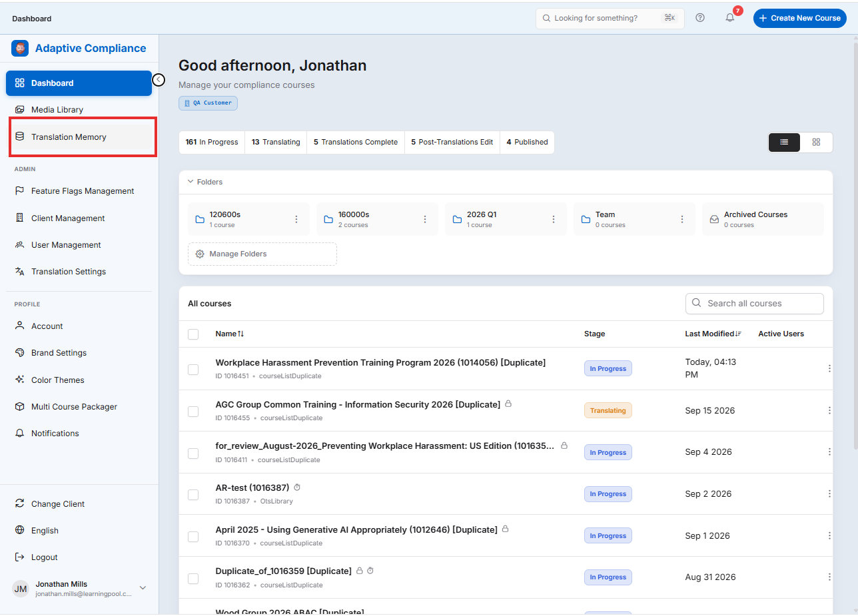Expand Jonathan Mills profile dropdown chevron
The height and width of the screenshot is (616, 858).
(143, 588)
